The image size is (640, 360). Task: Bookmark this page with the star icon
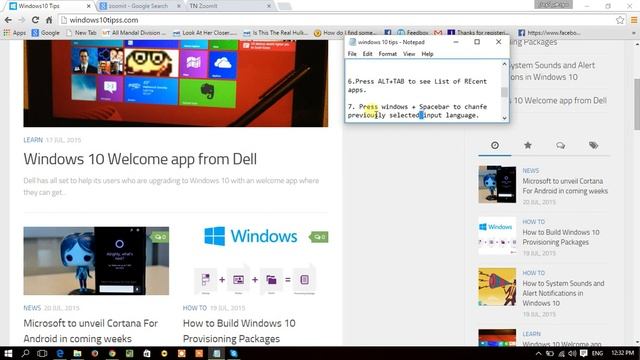click(620, 20)
